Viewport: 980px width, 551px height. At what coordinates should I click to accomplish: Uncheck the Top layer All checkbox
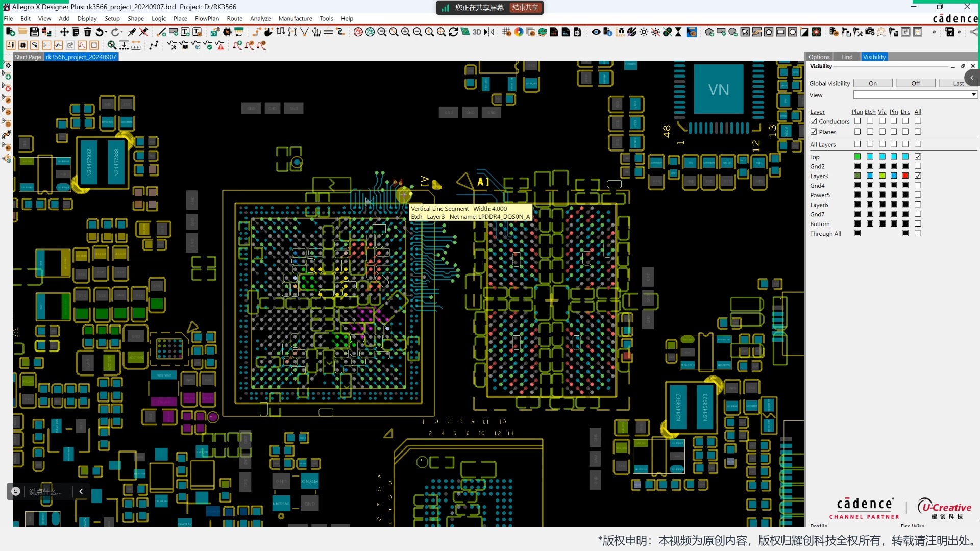[x=918, y=157]
